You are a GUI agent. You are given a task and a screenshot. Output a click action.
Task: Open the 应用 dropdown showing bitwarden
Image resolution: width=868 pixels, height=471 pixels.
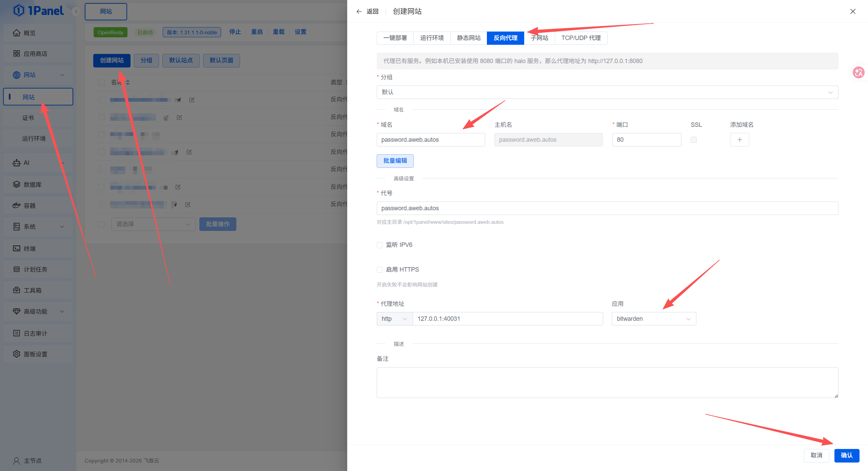pos(654,319)
